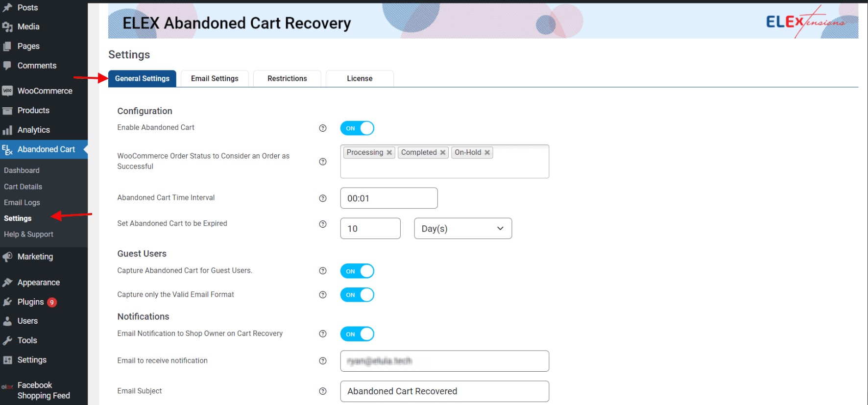Click the ELEX Abandoned Cart icon
This screenshot has width=868, height=405.
point(7,150)
